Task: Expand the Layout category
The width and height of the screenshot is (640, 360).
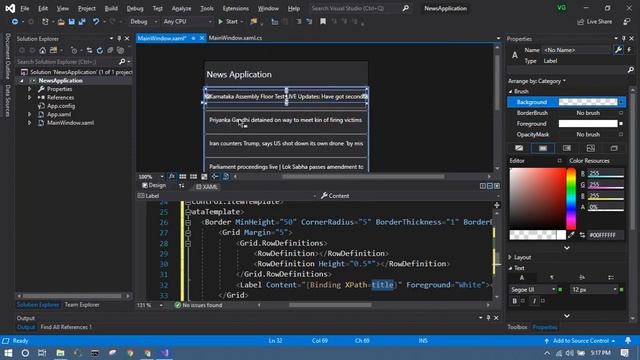Action: click(510, 257)
